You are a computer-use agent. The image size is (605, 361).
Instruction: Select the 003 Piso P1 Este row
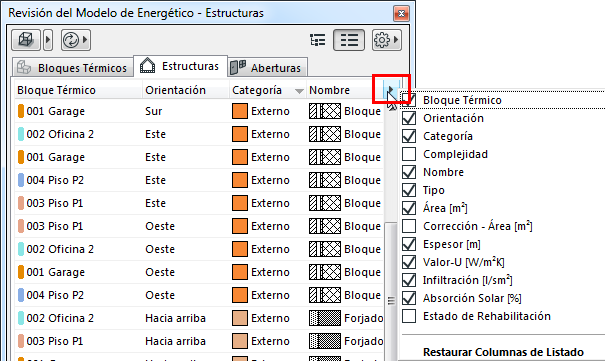(x=199, y=203)
